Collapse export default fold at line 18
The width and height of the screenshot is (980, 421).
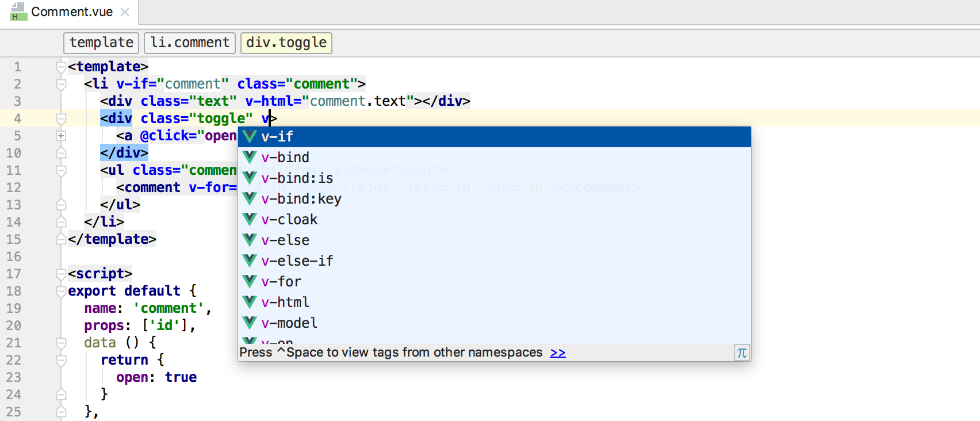[61, 292]
